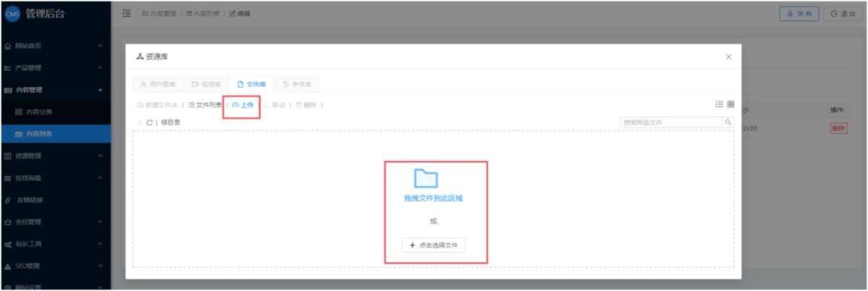Open 内容列表 in the sidebar
Screen dimensions: 868x291
point(56,134)
